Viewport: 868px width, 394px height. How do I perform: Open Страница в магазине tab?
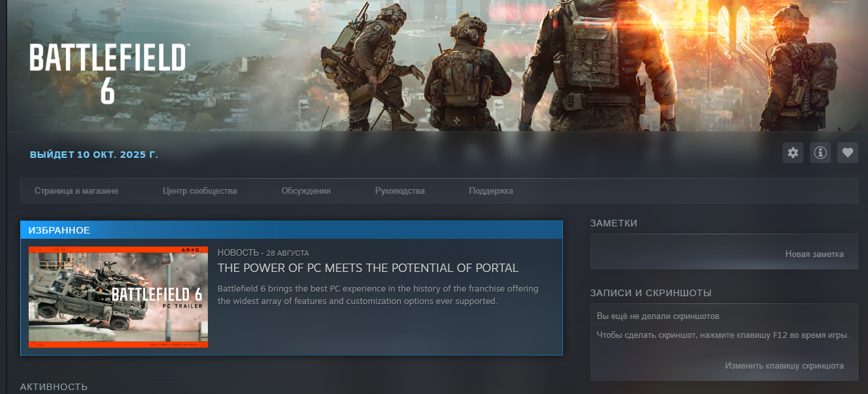pyautogui.click(x=76, y=191)
